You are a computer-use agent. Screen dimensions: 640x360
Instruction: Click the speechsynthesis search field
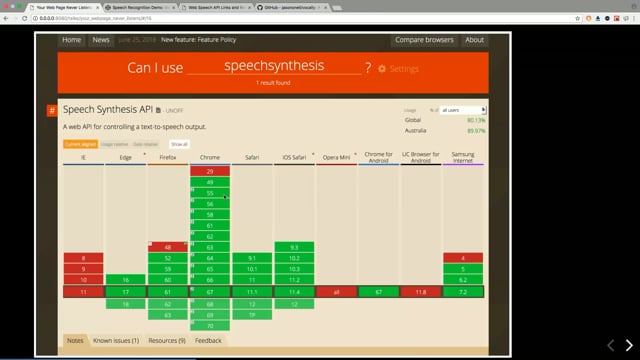pyautogui.click(x=274, y=66)
